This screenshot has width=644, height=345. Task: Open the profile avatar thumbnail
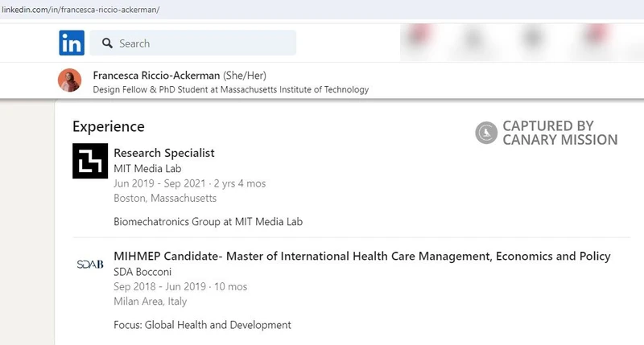(x=69, y=80)
